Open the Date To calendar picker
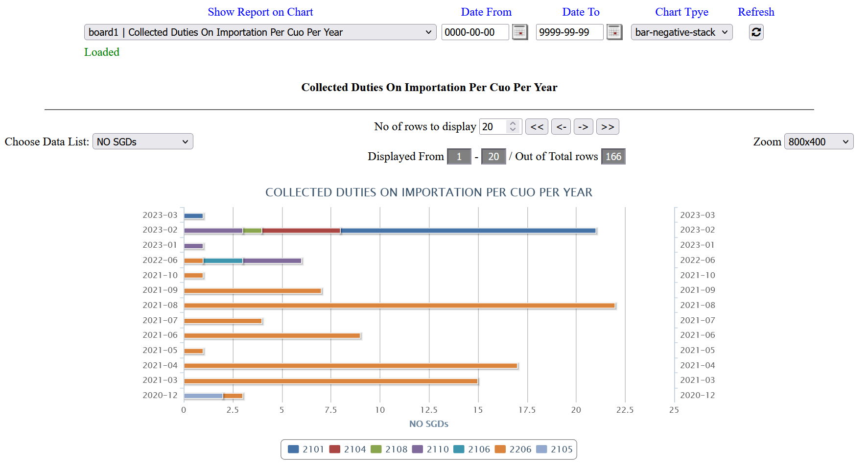 tap(614, 32)
